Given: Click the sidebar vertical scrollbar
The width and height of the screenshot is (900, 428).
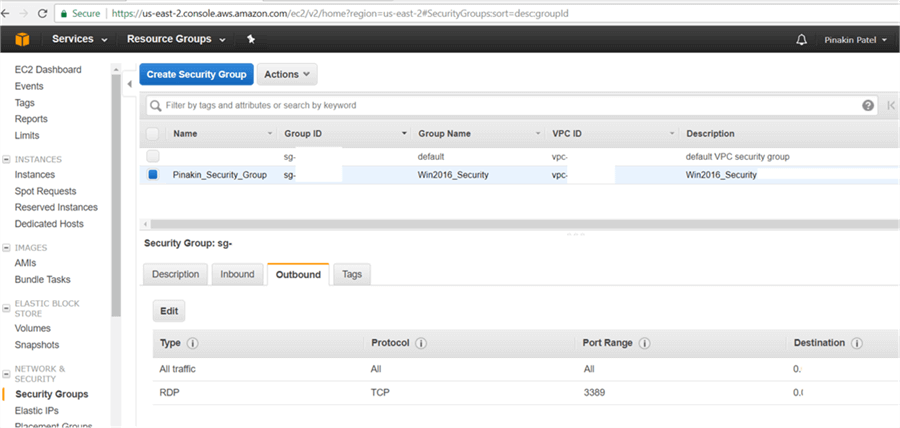Looking at the screenshot, I should point(116,195).
